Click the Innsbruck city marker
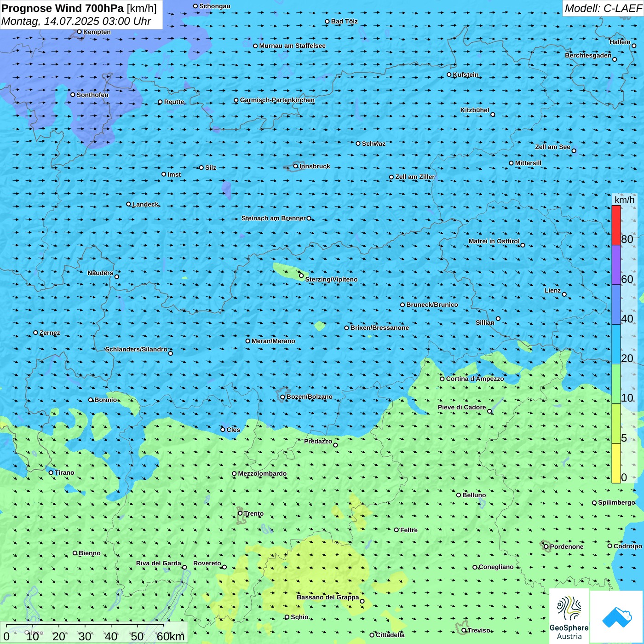 [296, 166]
